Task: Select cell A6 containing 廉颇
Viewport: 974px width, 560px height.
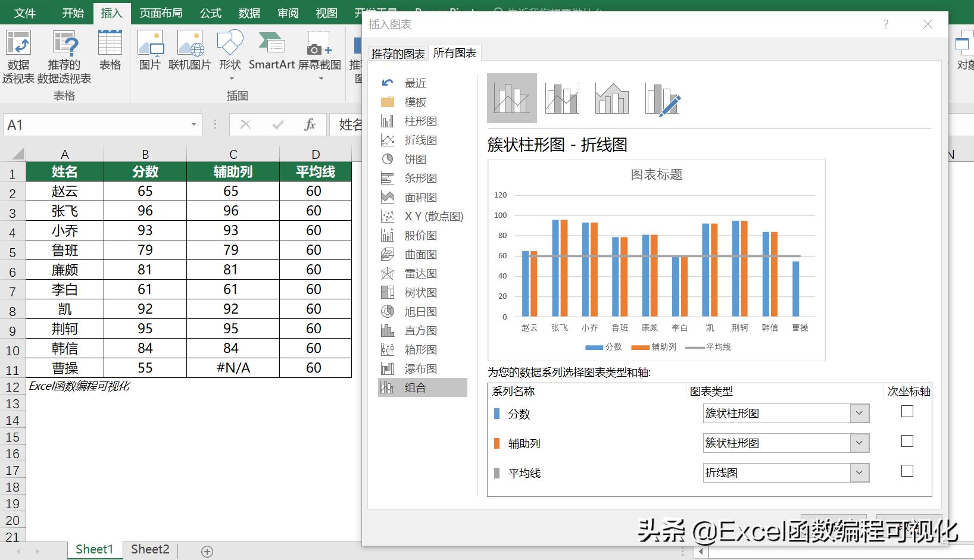Action: 65,270
